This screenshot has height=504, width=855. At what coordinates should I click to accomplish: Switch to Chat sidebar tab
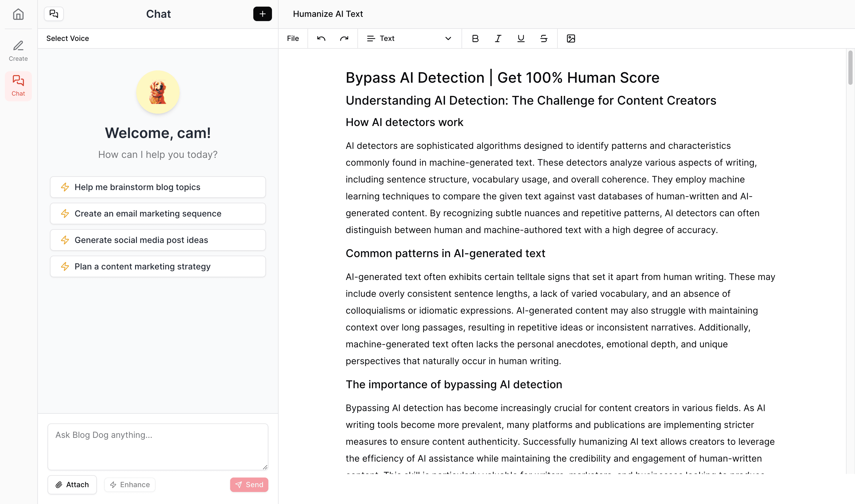point(18,86)
